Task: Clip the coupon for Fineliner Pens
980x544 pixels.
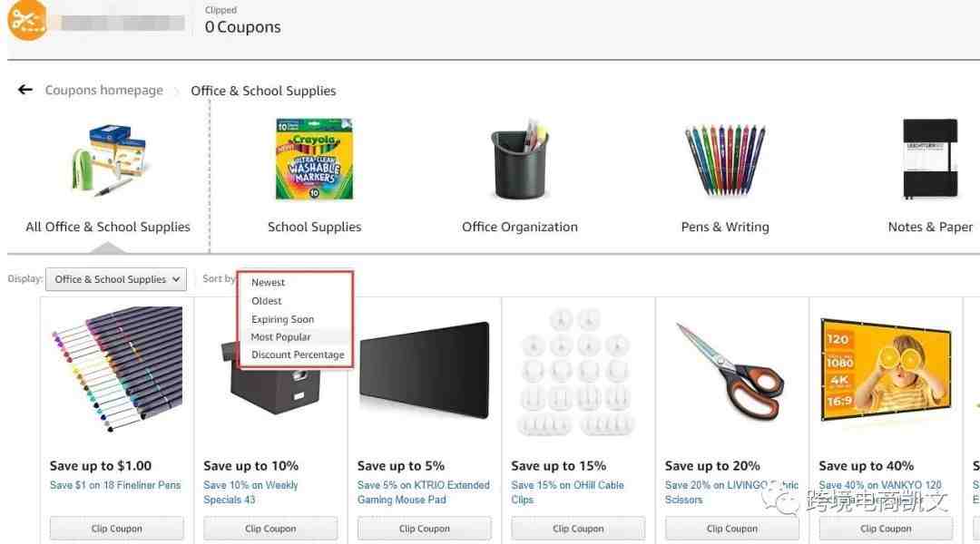Action: 117,529
